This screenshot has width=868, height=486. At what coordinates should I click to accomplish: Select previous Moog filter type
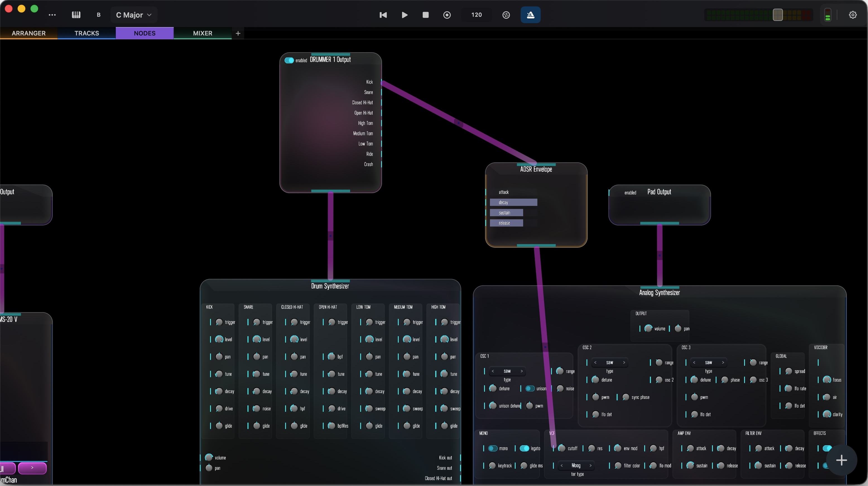point(561,466)
